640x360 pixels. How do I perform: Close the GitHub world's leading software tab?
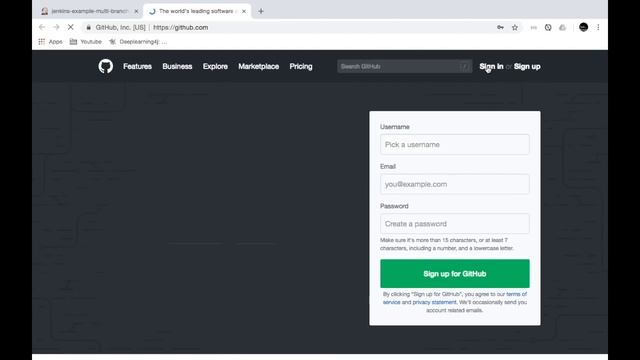[244, 11]
